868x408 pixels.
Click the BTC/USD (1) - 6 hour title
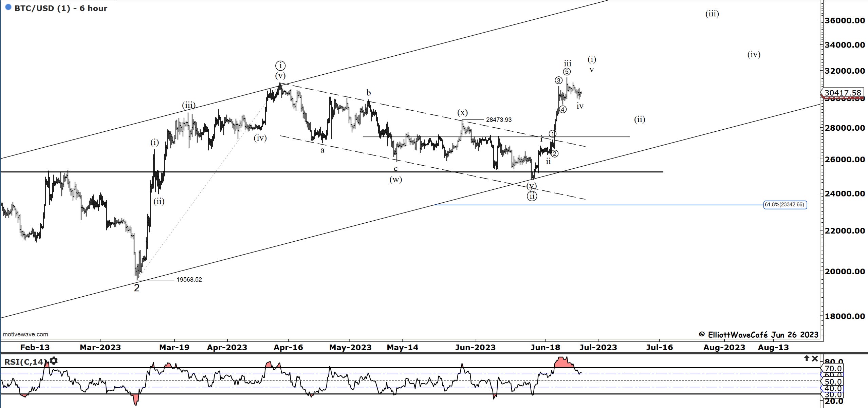coord(61,8)
